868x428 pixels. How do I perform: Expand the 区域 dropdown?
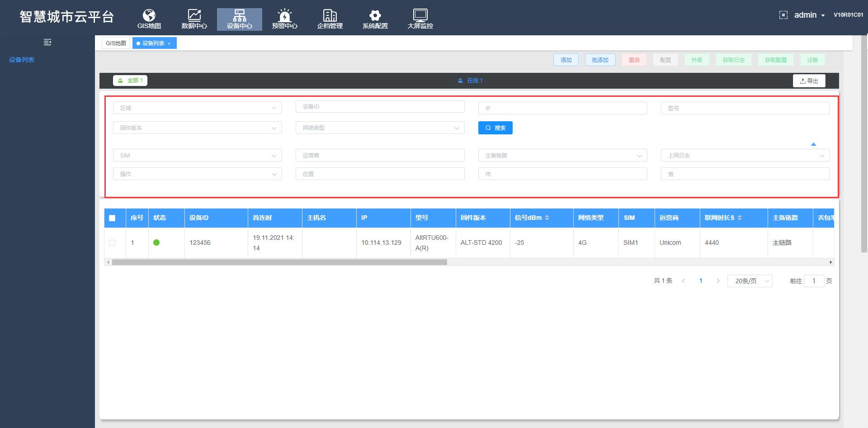[x=197, y=108]
